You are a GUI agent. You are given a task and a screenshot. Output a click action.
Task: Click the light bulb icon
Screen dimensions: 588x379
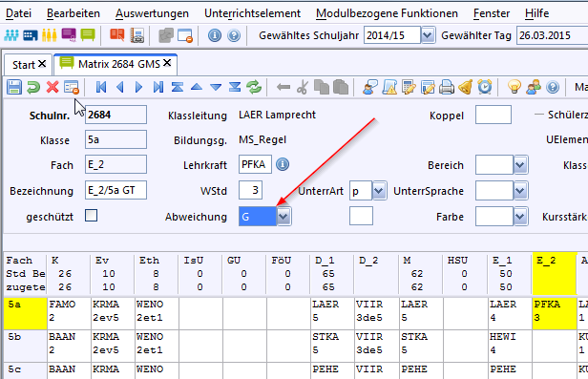(514, 87)
